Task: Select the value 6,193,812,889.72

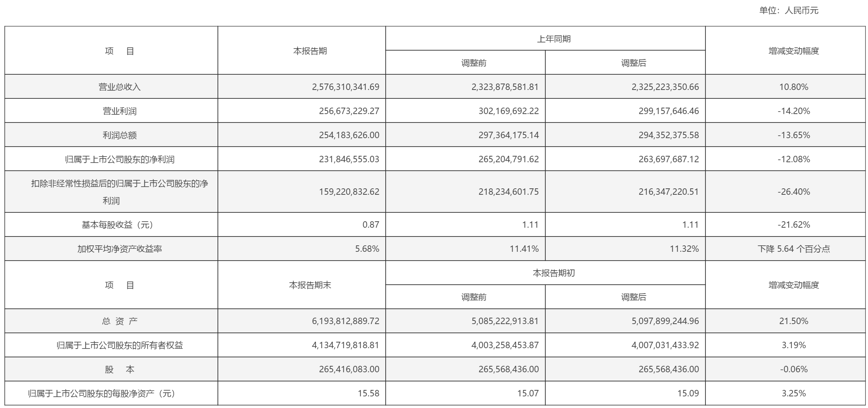Action: coord(346,321)
